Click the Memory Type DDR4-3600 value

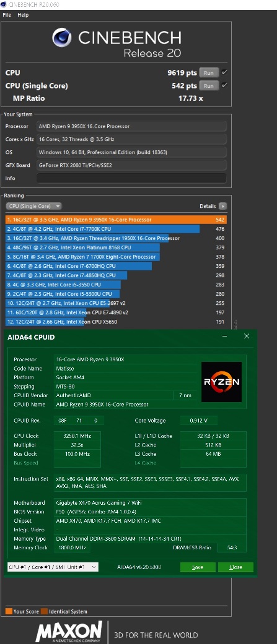118,538
